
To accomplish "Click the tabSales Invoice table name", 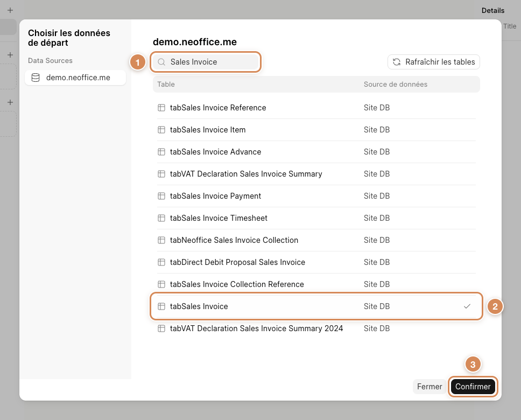I will [199, 306].
